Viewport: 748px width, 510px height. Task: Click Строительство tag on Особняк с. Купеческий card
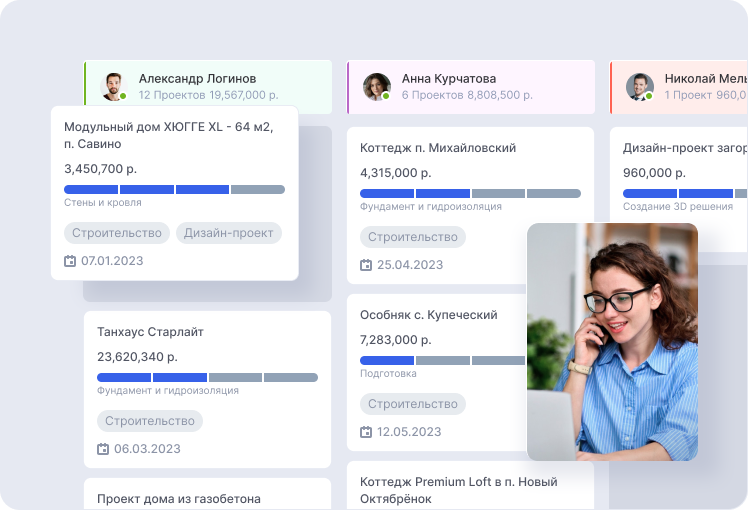click(412, 404)
